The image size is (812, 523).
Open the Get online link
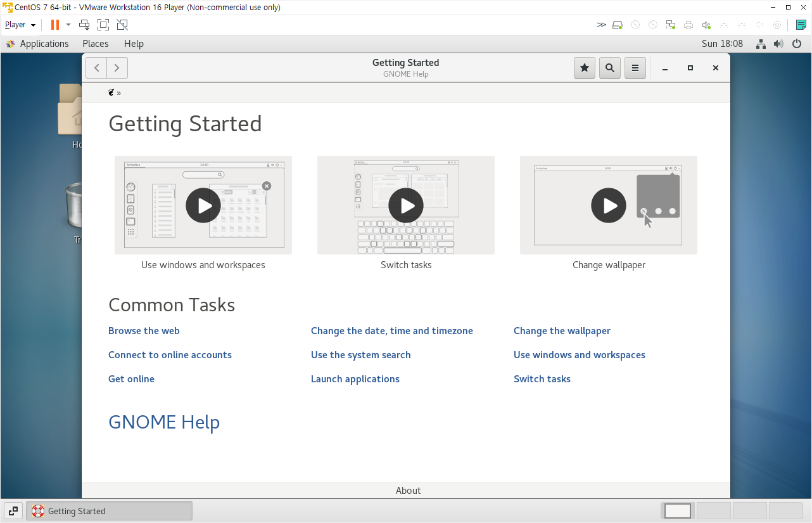[x=131, y=379]
